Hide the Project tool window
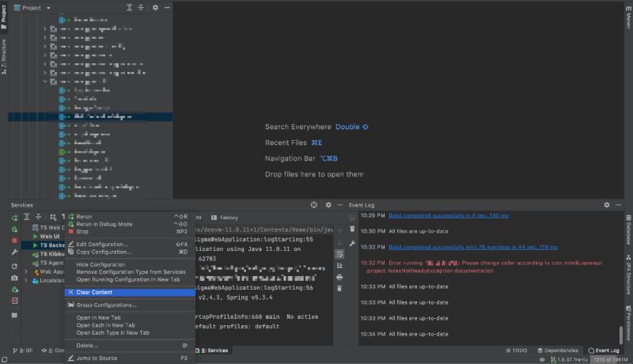Viewport: 633px width, 364px height. point(167,8)
